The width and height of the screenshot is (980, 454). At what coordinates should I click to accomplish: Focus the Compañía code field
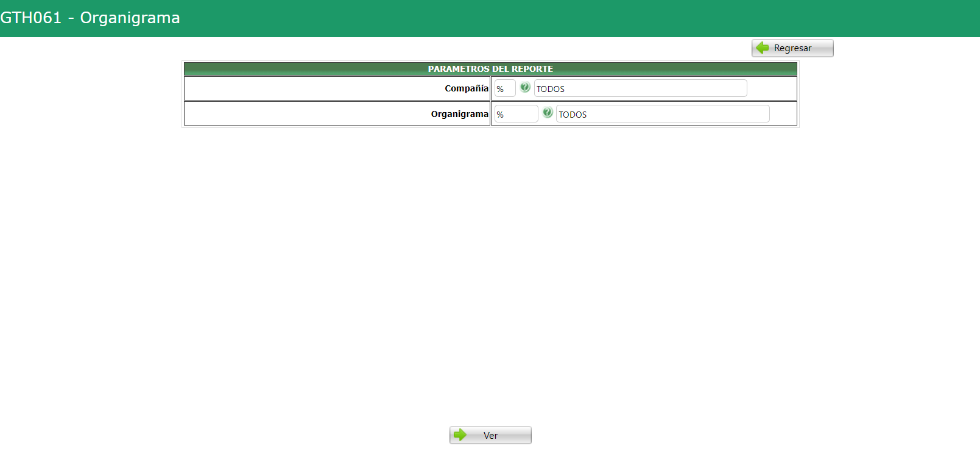(x=505, y=88)
